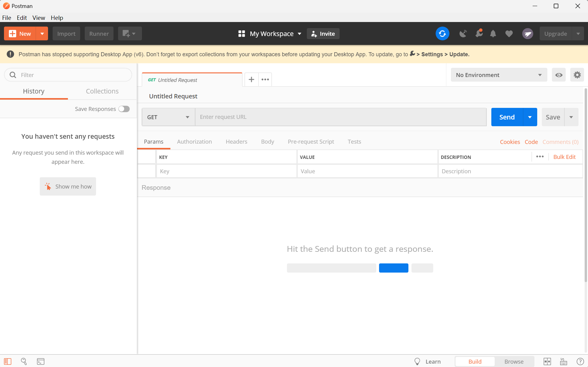Image resolution: width=588 pixels, height=367 pixels.
Task: Click the Bulk Edit link
Action: click(564, 157)
